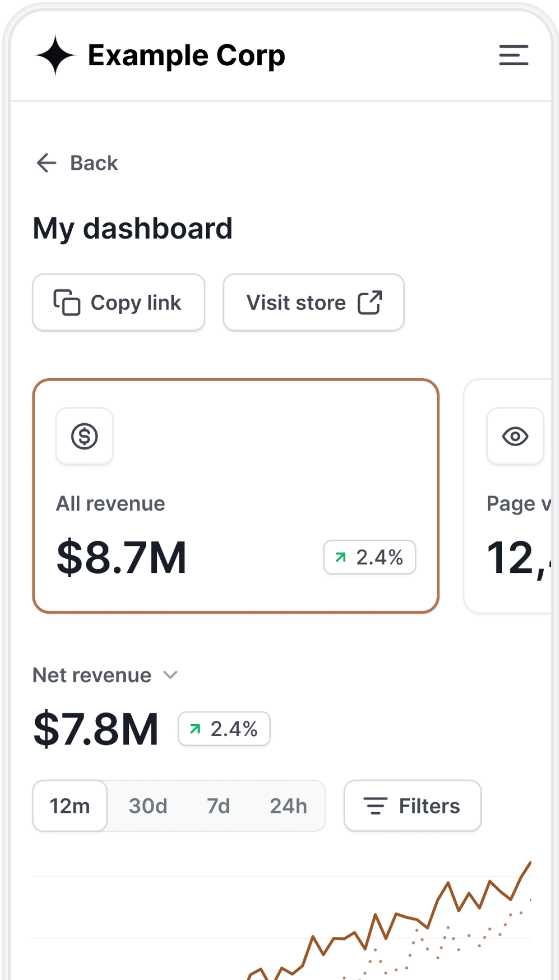Click the 2.4% badge beside $7.8M
This screenshot has height=980, width=559.
tap(224, 729)
